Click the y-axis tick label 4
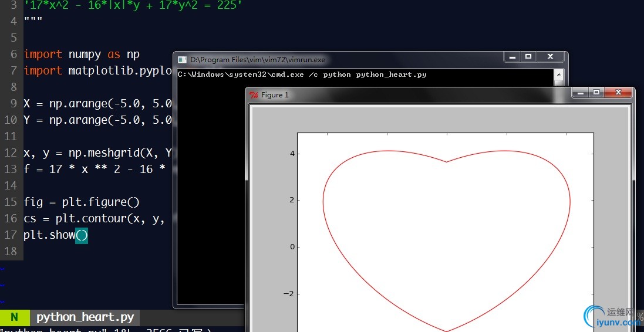This screenshot has height=332, width=644. tap(291, 154)
